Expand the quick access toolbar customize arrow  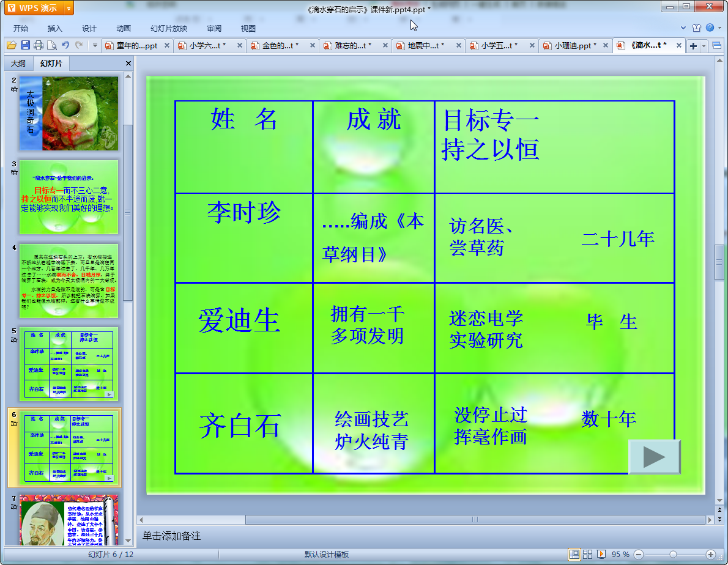(x=95, y=45)
